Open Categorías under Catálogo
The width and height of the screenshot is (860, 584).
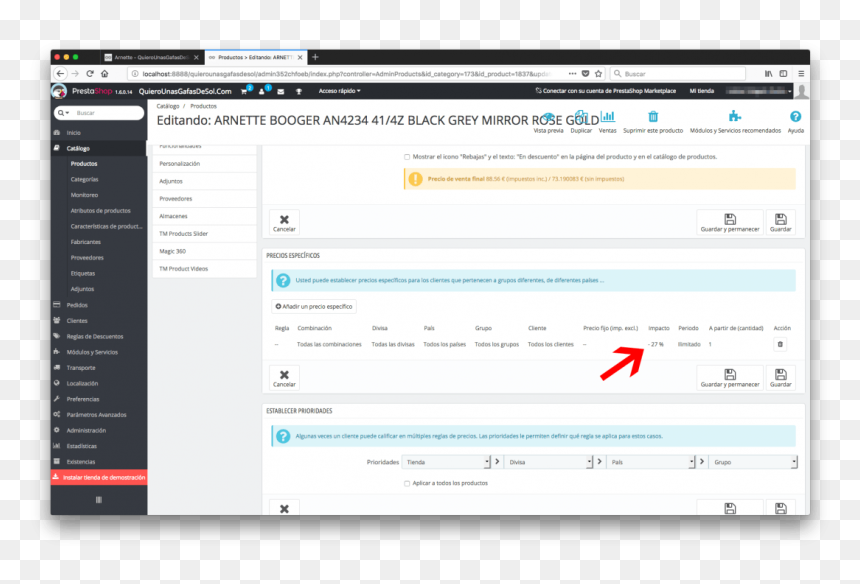pos(84,179)
